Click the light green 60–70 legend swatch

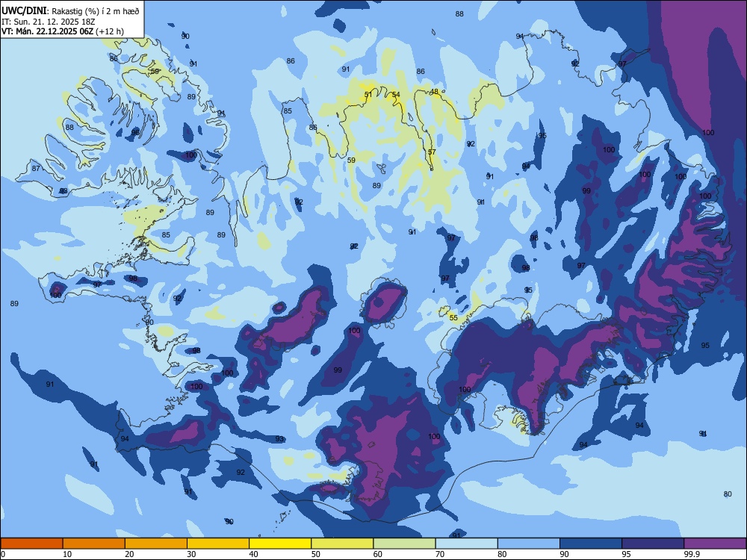coord(404,544)
